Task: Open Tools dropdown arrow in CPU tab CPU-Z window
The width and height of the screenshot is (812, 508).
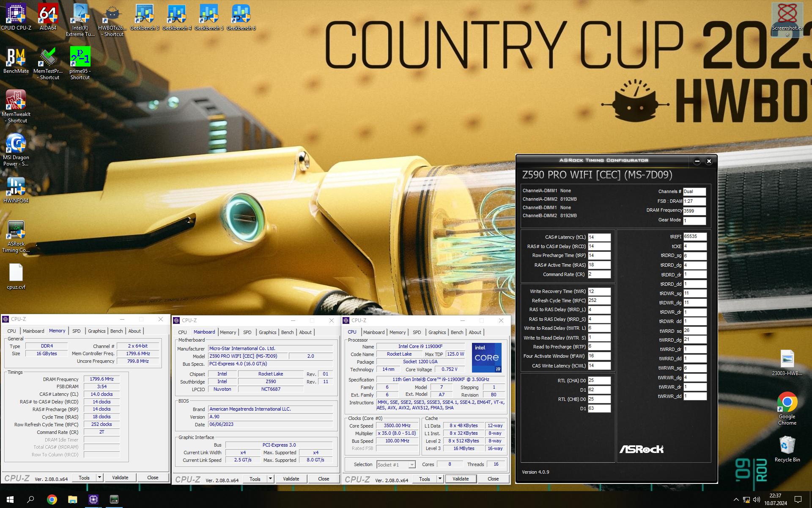Action: (440, 479)
